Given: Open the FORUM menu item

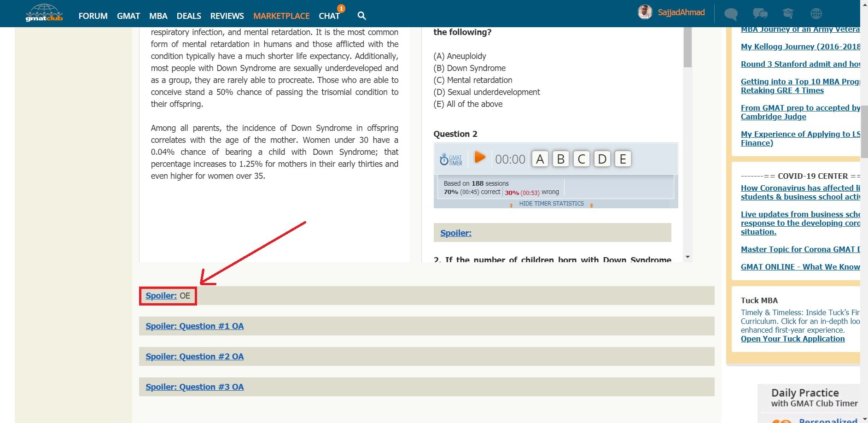Looking at the screenshot, I should pyautogui.click(x=93, y=16).
